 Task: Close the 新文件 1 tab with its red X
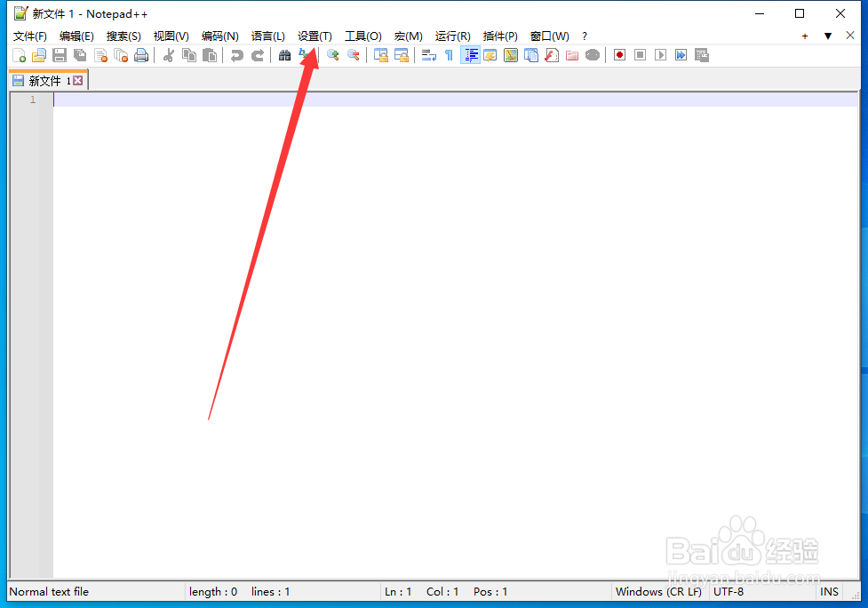click(x=78, y=80)
